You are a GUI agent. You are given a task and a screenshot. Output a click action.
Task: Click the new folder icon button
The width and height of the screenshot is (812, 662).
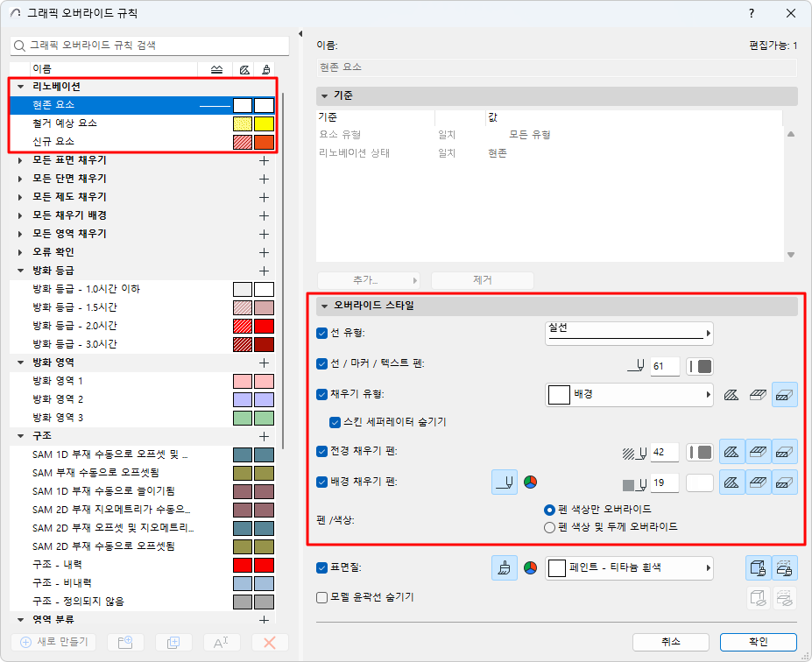pos(125,643)
